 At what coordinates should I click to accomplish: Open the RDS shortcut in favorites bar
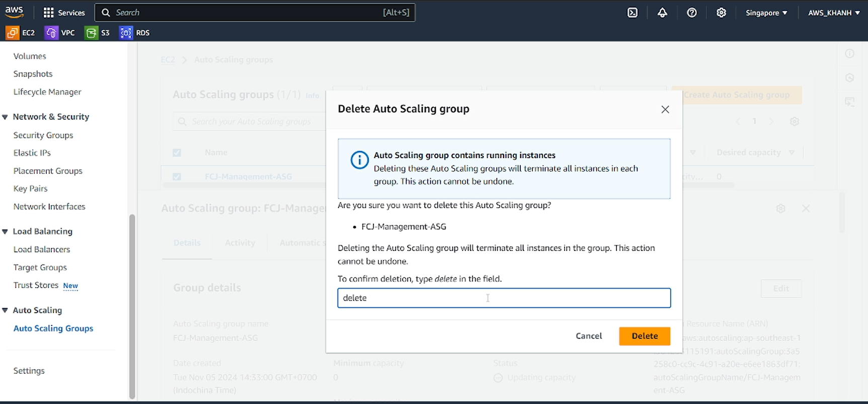coord(134,33)
